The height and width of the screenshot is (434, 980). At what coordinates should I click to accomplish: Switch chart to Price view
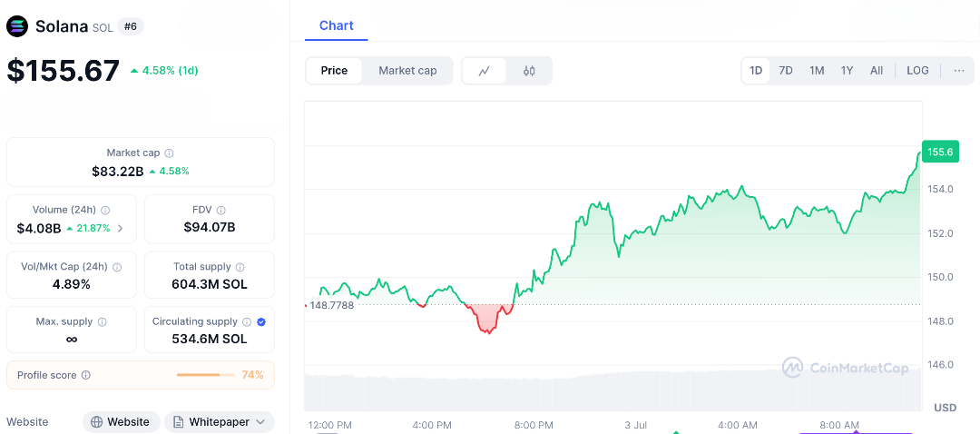click(334, 71)
